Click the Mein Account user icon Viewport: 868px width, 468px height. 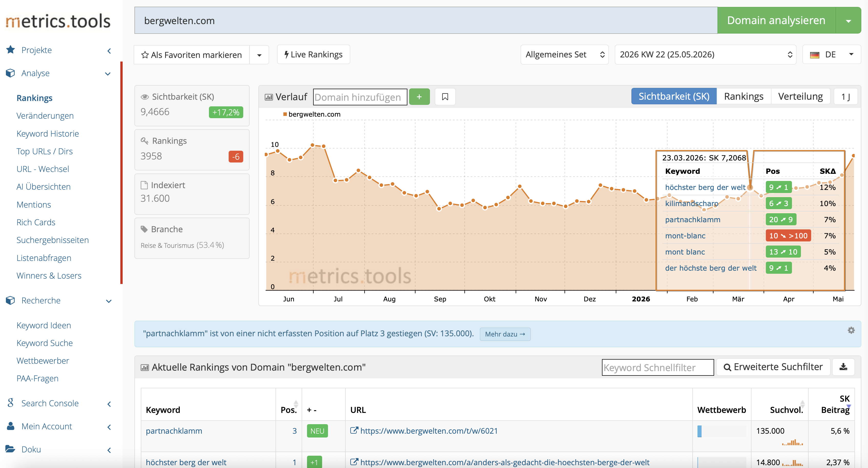pyautogui.click(x=10, y=426)
